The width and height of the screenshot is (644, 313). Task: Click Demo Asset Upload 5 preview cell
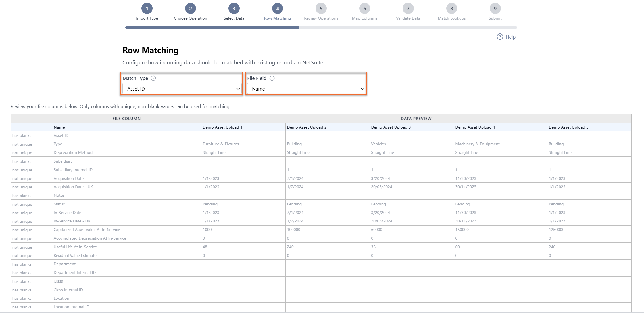(589, 127)
